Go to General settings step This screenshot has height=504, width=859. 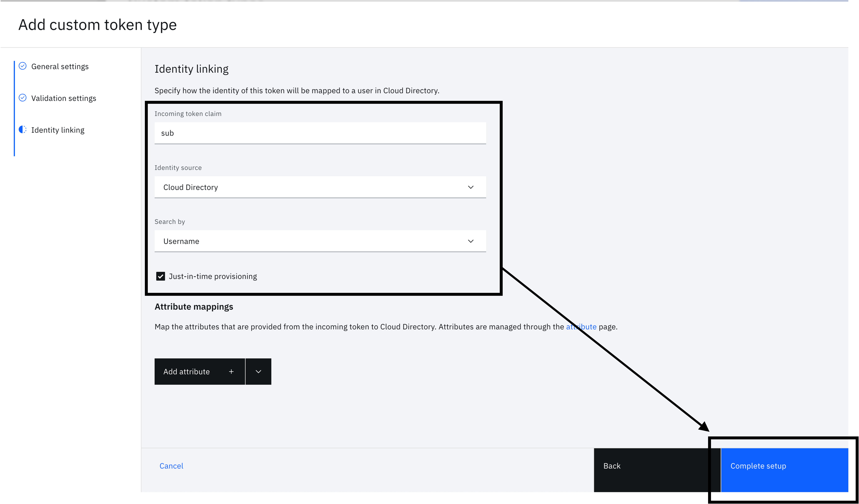(x=60, y=66)
